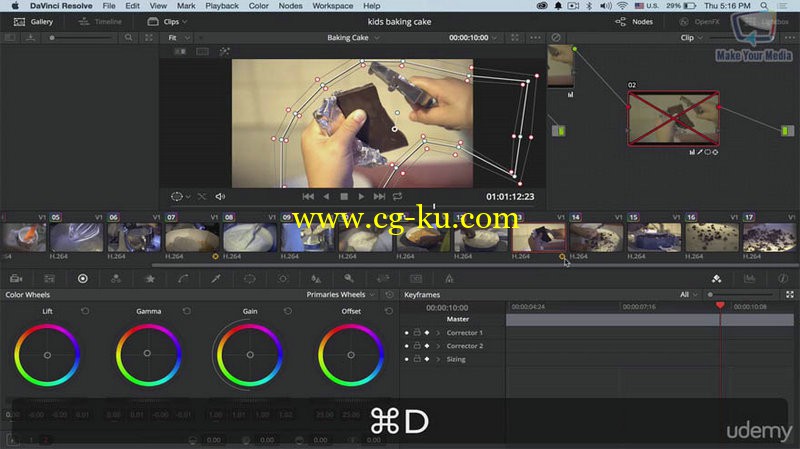The height and width of the screenshot is (449, 800).
Task: Adjust the Gain color wheel
Action: (250, 355)
